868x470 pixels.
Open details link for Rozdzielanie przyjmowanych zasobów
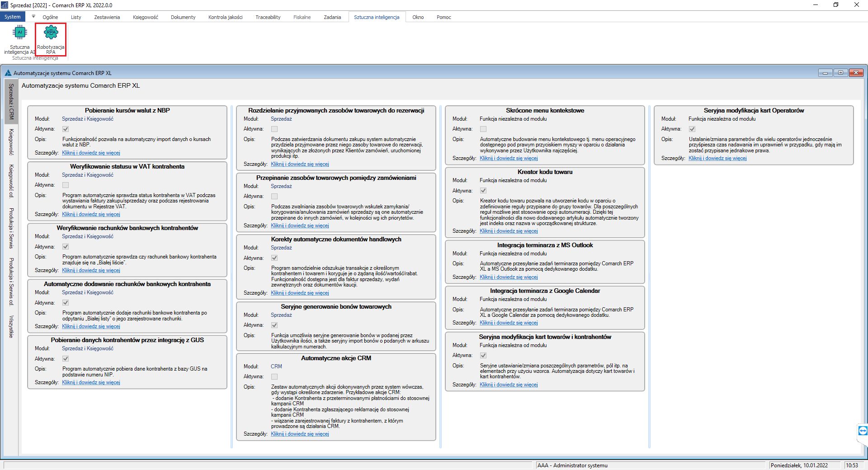pyautogui.click(x=300, y=164)
